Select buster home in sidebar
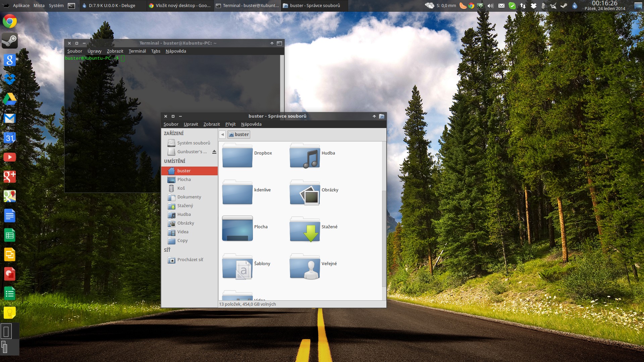The height and width of the screenshot is (362, 644). pos(190,171)
